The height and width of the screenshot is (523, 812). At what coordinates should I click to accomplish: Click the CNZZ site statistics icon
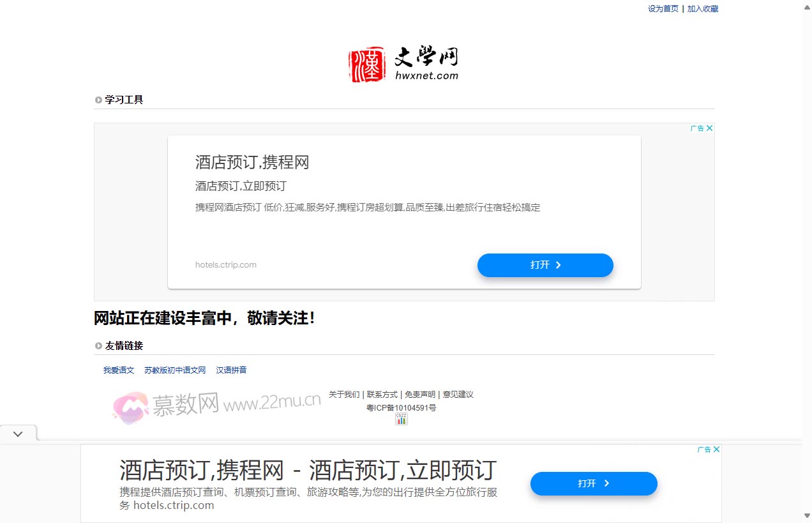tap(401, 420)
